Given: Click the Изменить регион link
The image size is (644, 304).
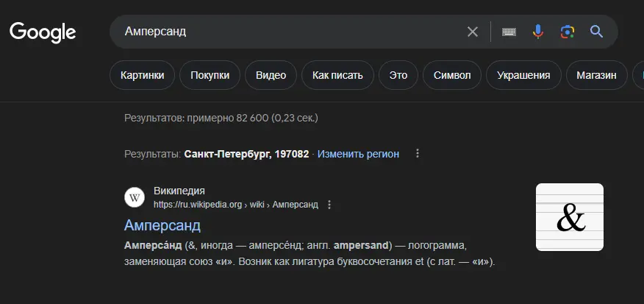Looking at the screenshot, I should click(x=358, y=155).
